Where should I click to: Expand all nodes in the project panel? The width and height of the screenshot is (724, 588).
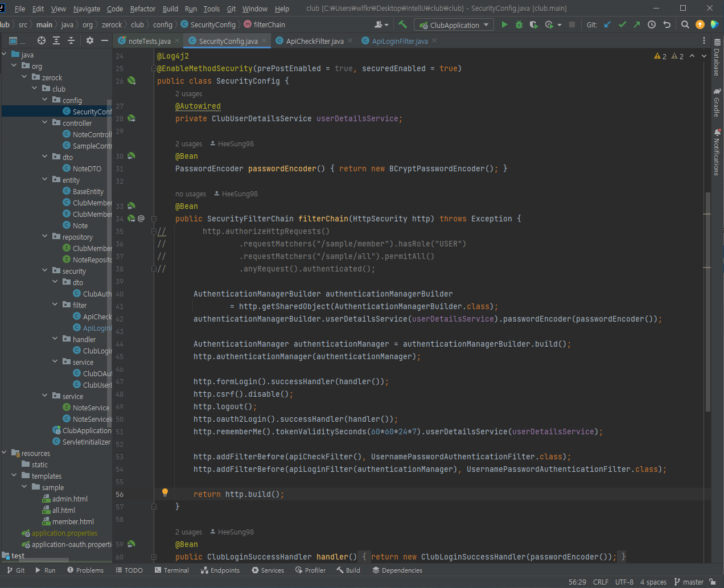click(x=56, y=40)
